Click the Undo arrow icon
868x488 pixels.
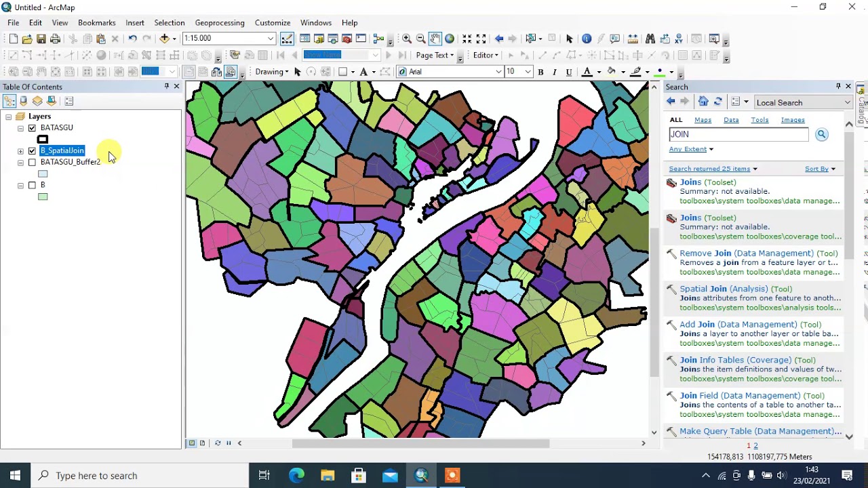point(132,39)
